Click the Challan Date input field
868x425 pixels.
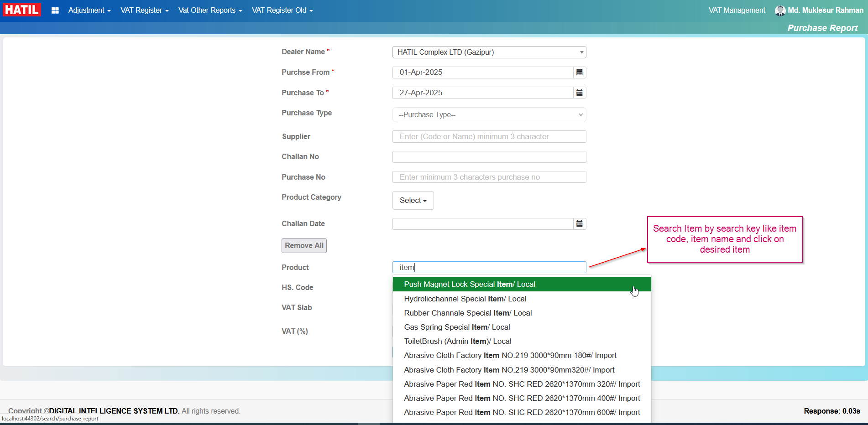(483, 224)
